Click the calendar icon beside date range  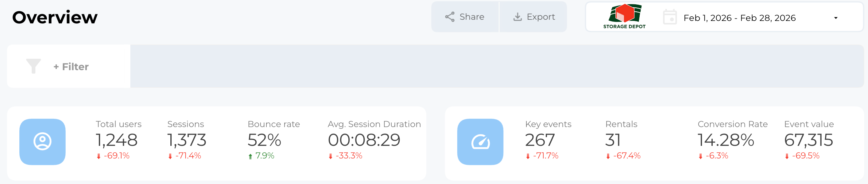click(669, 17)
